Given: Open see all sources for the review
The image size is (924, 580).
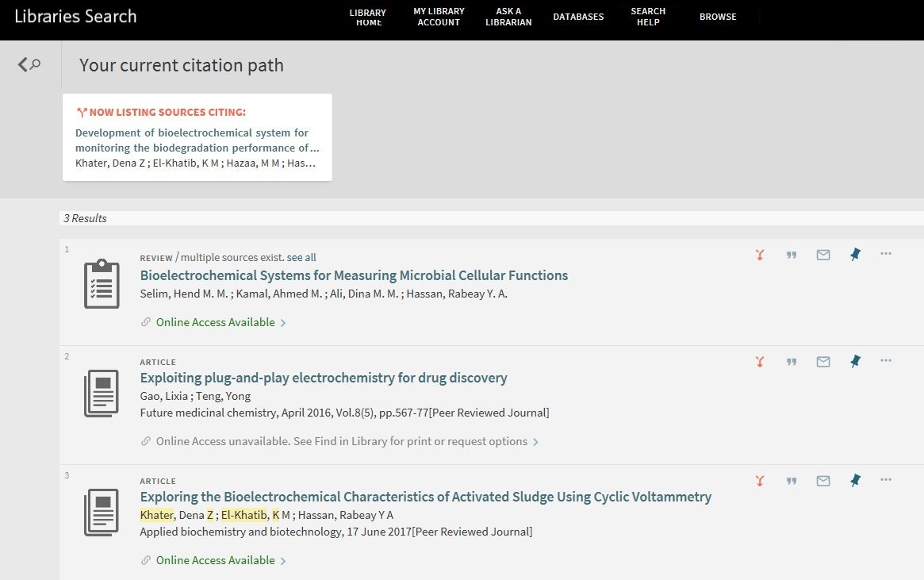Looking at the screenshot, I should tap(301, 257).
